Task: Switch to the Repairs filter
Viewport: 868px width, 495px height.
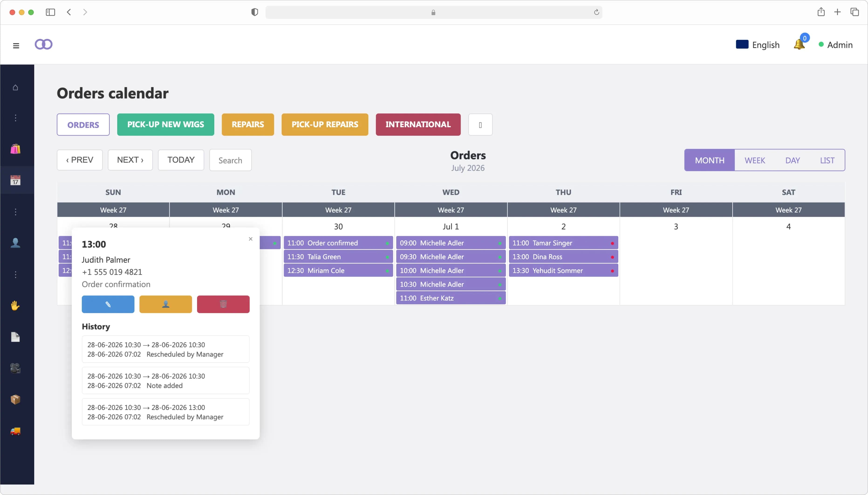Action: 248,124
